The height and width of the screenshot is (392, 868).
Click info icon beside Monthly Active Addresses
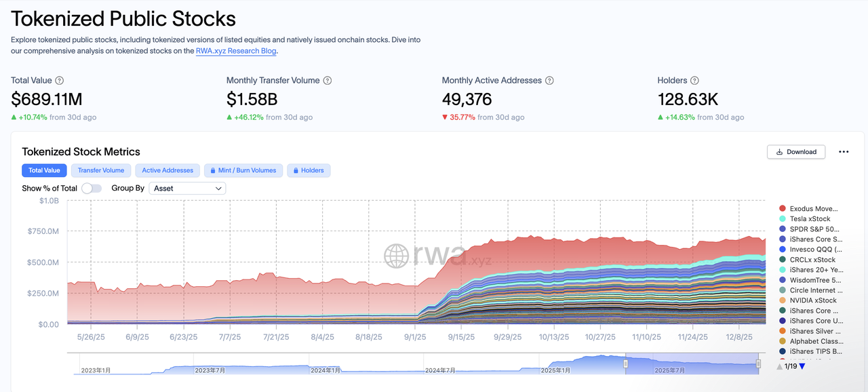tap(549, 81)
